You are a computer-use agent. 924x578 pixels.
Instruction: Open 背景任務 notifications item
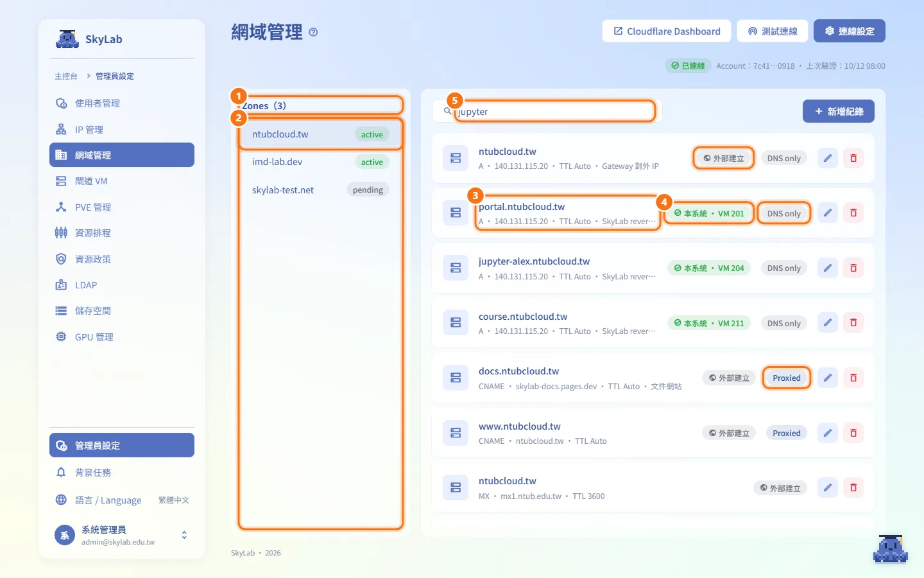pyautogui.click(x=122, y=472)
